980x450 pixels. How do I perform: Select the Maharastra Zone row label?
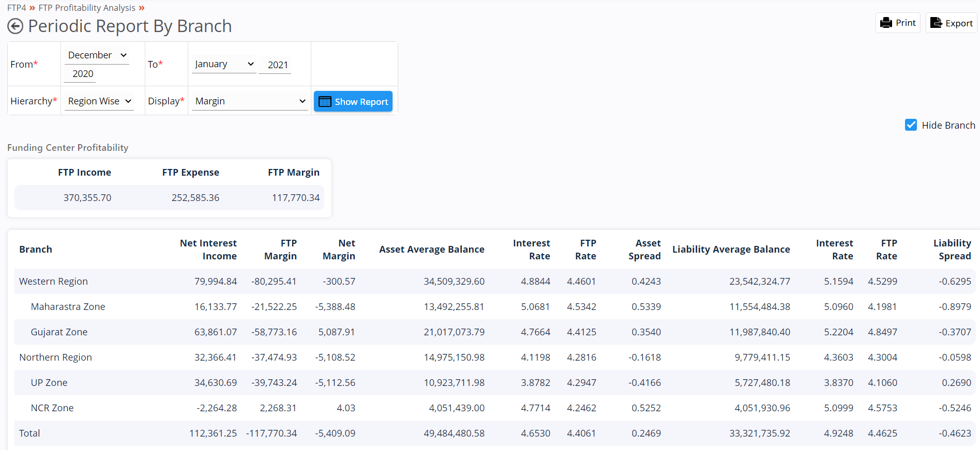click(68, 307)
